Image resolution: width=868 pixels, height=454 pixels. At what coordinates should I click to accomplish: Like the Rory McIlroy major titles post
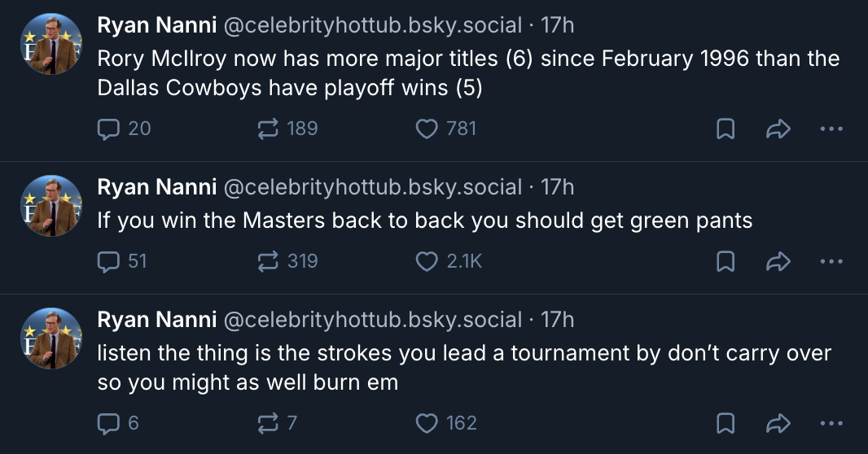pyautogui.click(x=427, y=129)
